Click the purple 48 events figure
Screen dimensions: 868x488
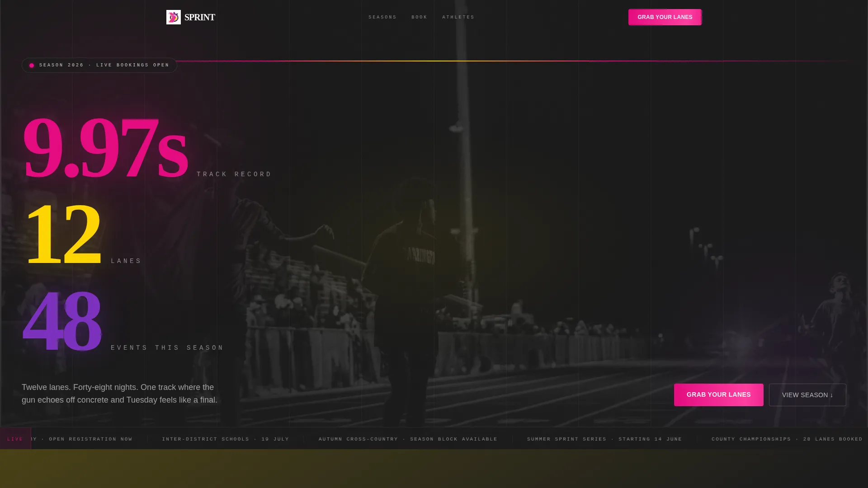click(62, 321)
